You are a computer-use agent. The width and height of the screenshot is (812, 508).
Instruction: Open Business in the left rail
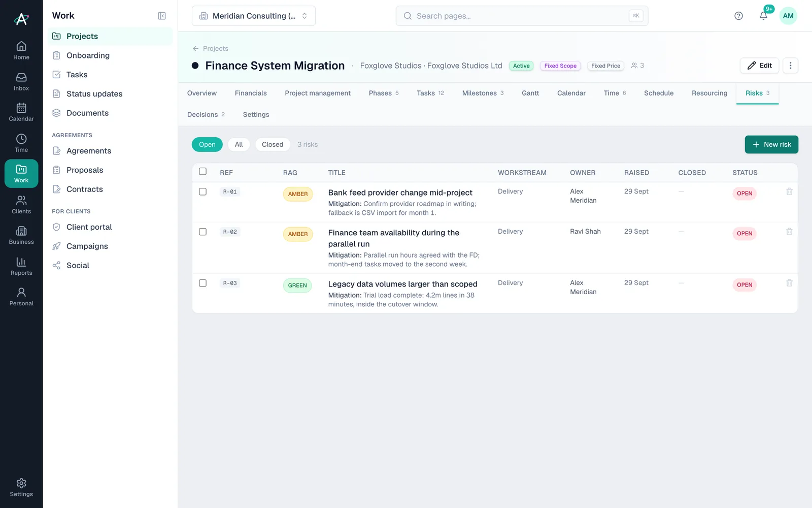point(21,235)
